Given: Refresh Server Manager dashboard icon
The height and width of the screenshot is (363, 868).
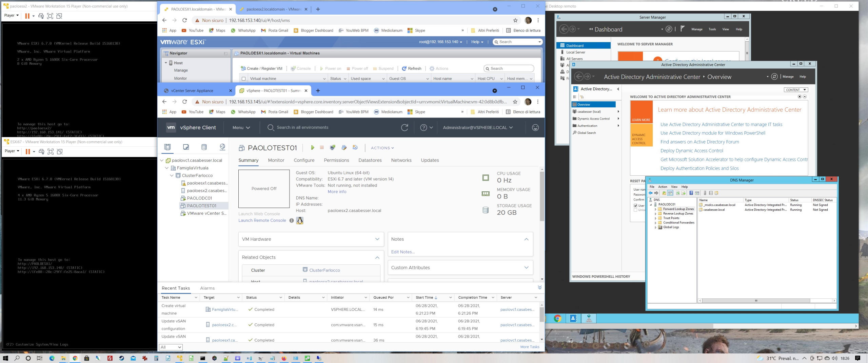Looking at the screenshot, I should (x=669, y=29).
